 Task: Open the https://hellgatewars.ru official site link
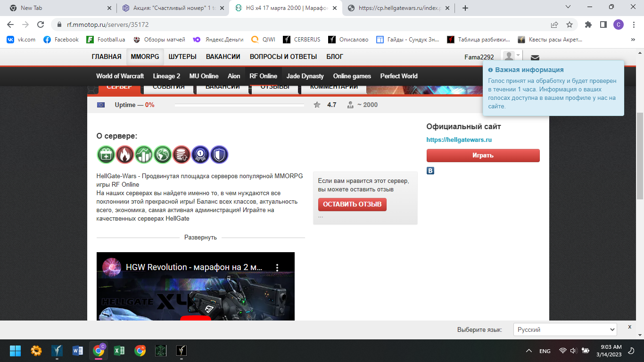[x=459, y=140]
